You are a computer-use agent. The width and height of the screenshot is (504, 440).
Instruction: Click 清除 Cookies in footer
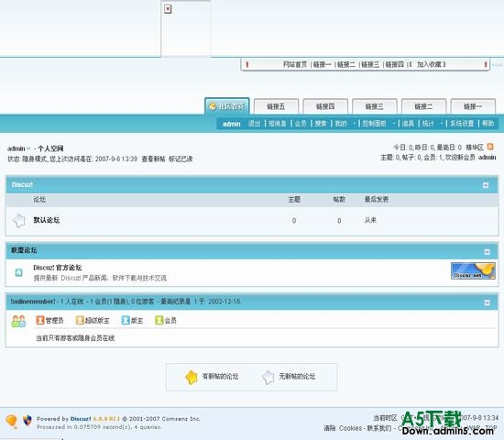point(343,428)
